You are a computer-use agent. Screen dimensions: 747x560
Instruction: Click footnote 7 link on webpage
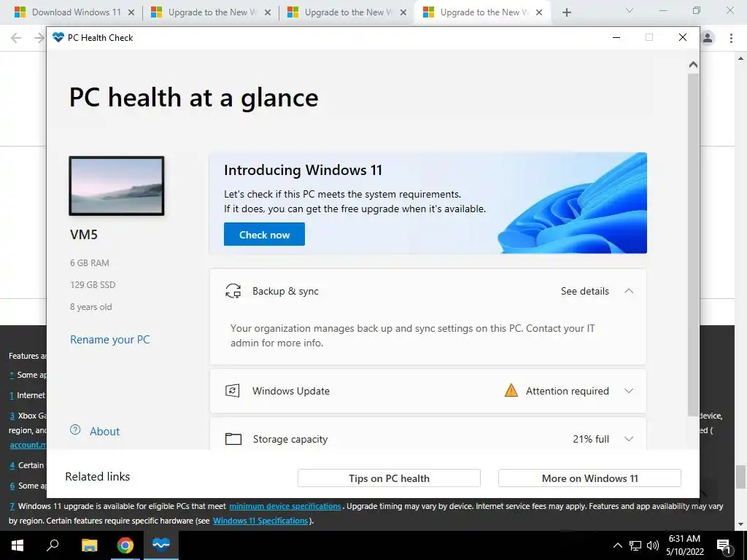pos(12,506)
